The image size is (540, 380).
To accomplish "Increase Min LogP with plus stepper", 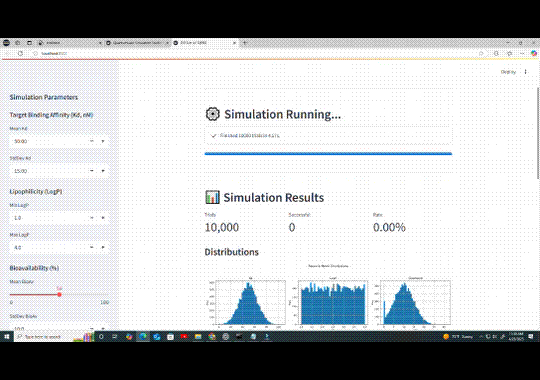I will (x=103, y=218).
